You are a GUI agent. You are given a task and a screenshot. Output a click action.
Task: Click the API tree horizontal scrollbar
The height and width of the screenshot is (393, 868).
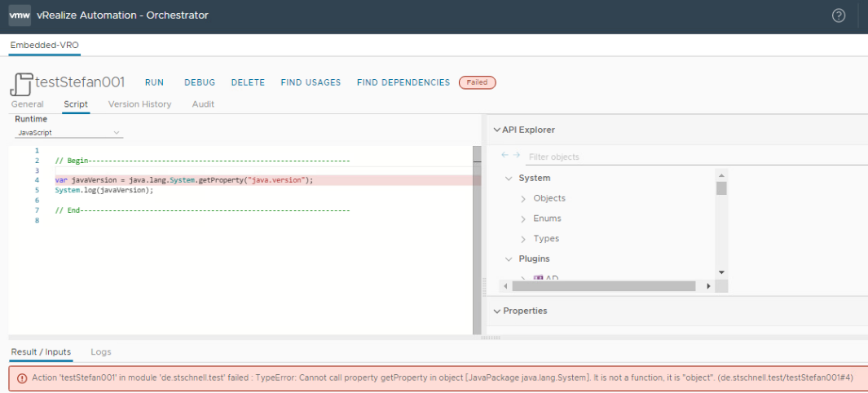(x=603, y=286)
